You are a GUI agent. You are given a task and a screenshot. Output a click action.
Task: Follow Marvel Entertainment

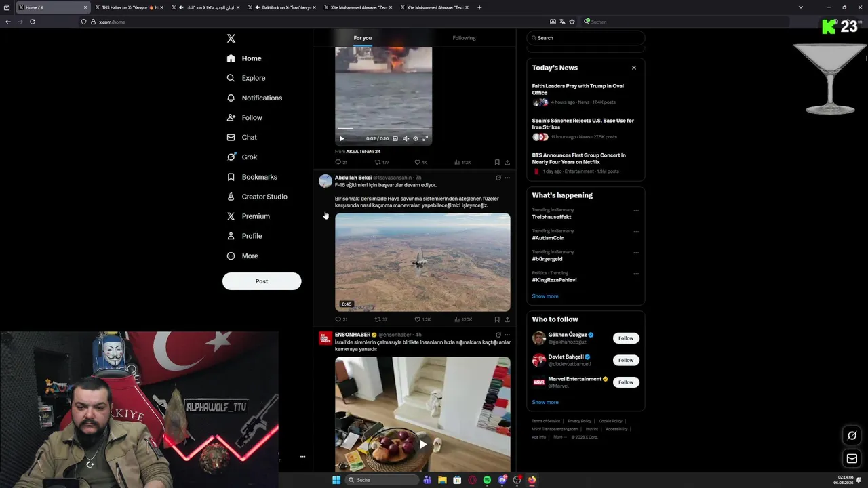[x=626, y=382]
